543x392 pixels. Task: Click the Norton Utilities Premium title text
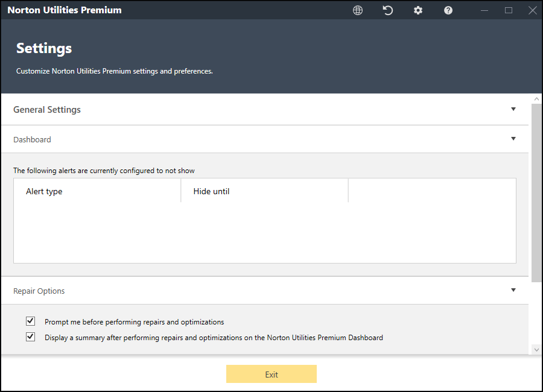click(65, 10)
